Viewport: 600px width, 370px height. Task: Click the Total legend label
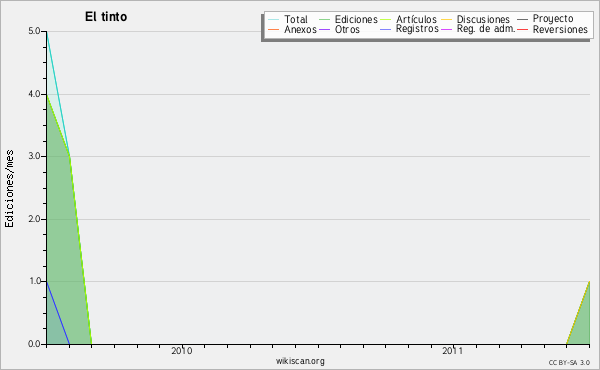point(296,19)
